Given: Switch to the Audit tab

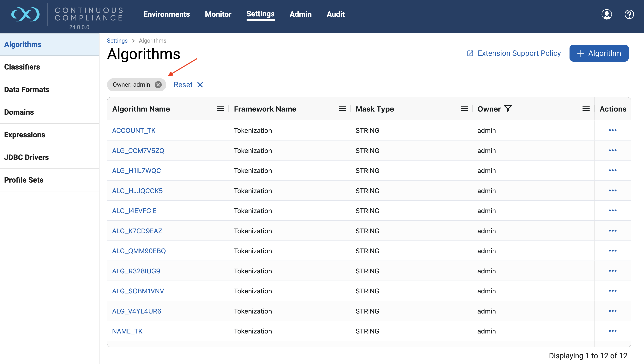Looking at the screenshot, I should (336, 14).
